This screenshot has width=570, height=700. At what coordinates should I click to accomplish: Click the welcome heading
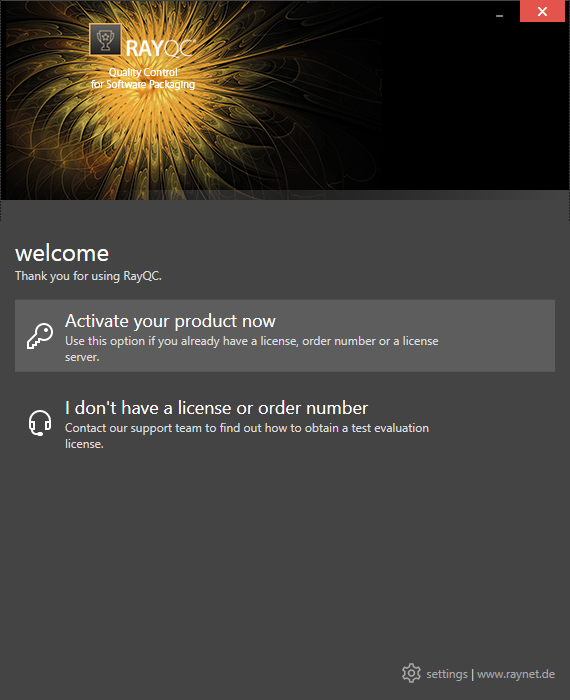coord(62,253)
